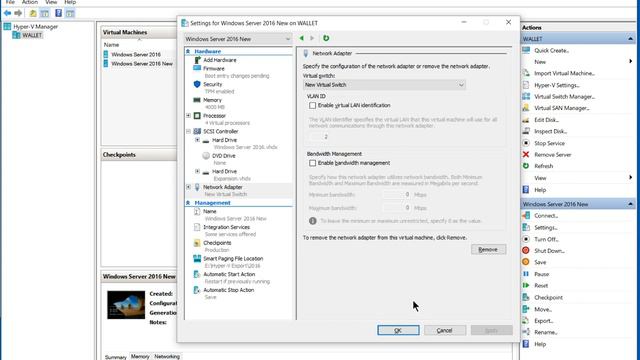Click the Remove button
The width and height of the screenshot is (640, 360).
(488, 249)
